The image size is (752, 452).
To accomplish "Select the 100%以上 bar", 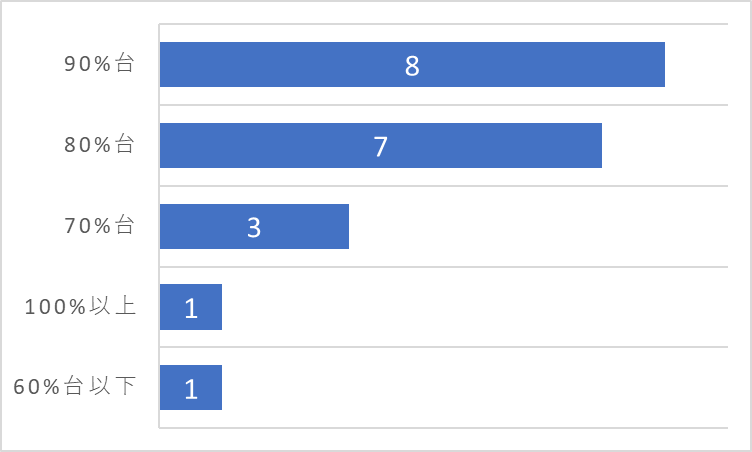I will (191, 307).
